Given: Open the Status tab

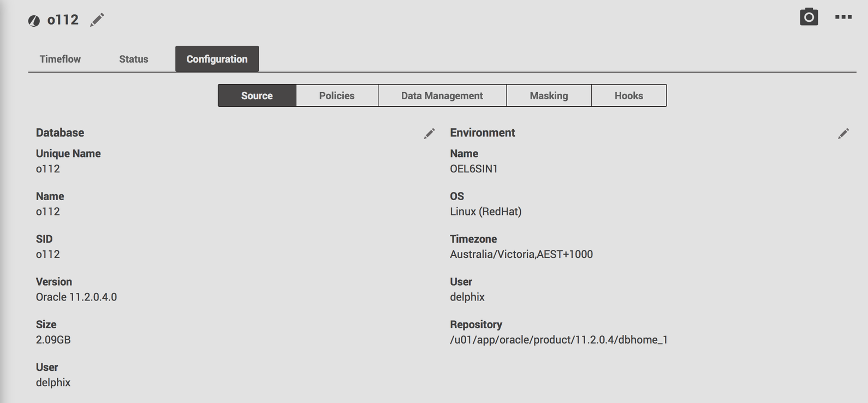Looking at the screenshot, I should coord(134,59).
